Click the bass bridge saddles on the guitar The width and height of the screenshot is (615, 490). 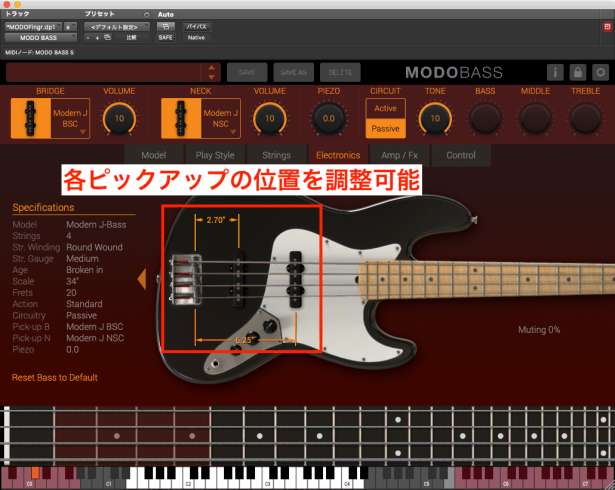[x=186, y=279]
